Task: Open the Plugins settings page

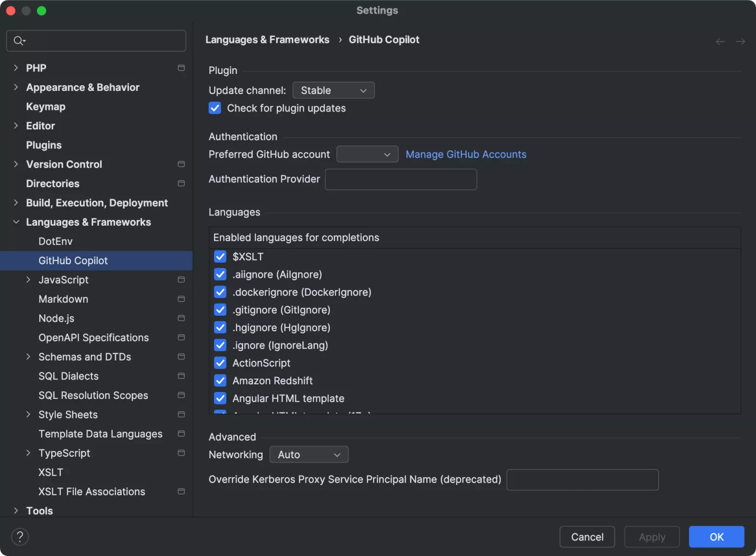Action: [44, 145]
